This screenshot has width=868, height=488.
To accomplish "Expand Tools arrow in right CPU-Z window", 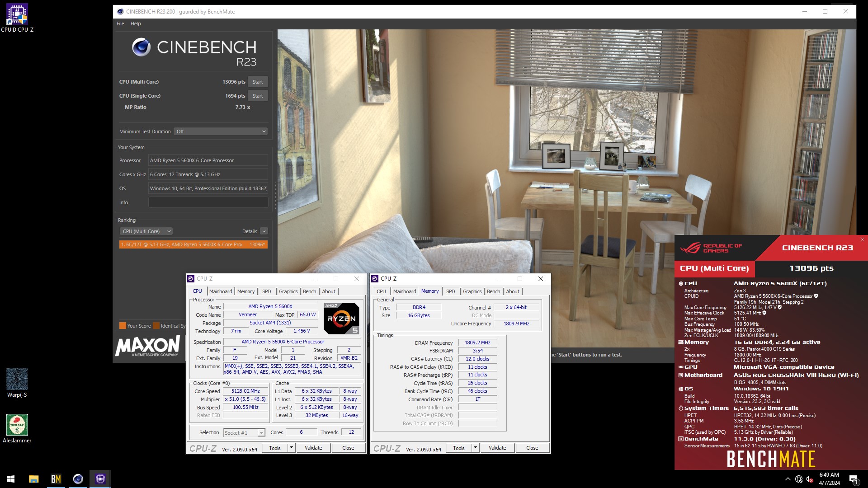I will coord(475,448).
